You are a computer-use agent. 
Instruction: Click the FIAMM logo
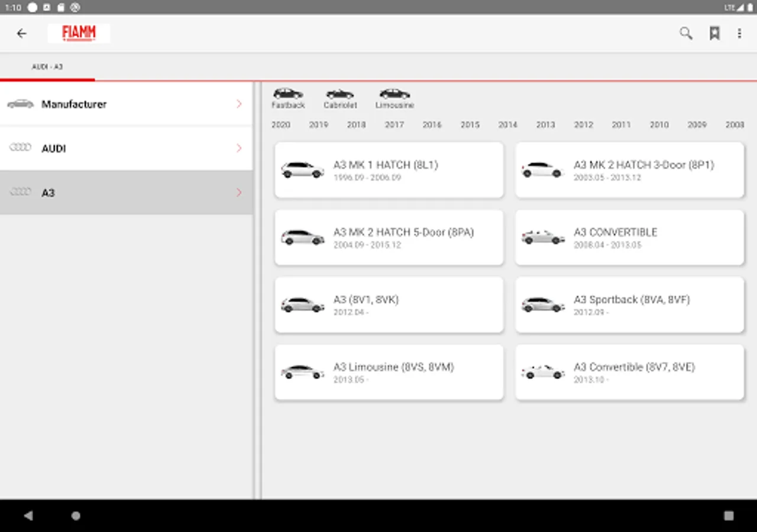pyautogui.click(x=79, y=33)
